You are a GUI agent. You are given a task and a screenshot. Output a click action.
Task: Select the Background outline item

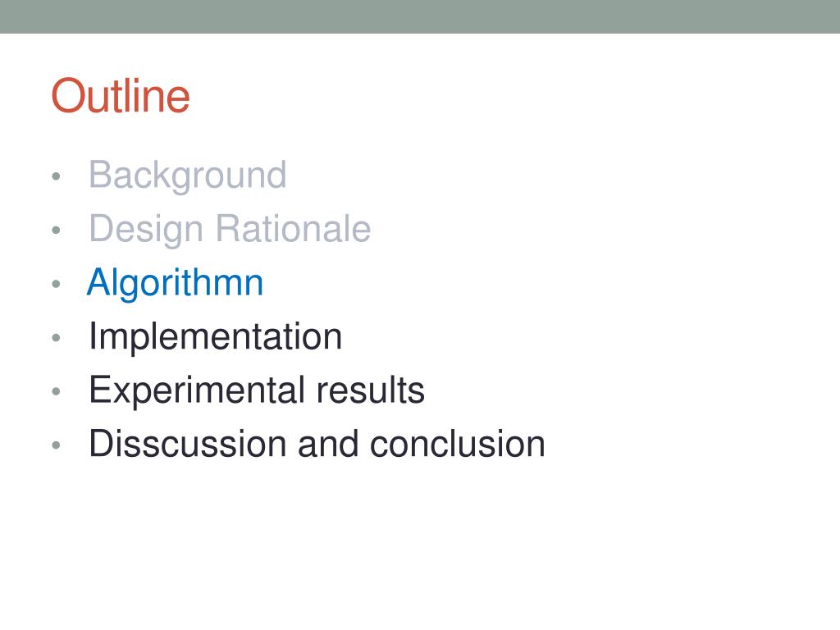pyautogui.click(x=187, y=176)
